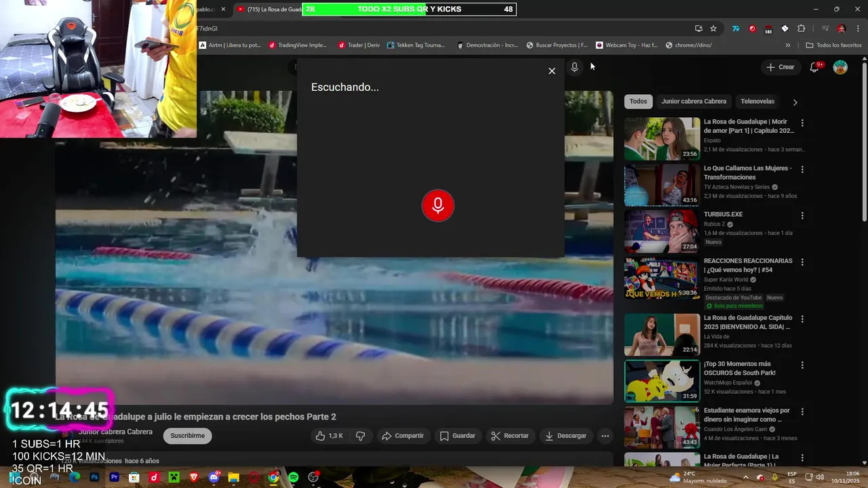Open Morir de amor video thumbnail
This screenshot has height=488, width=868.
pyautogui.click(x=662, y=139)
